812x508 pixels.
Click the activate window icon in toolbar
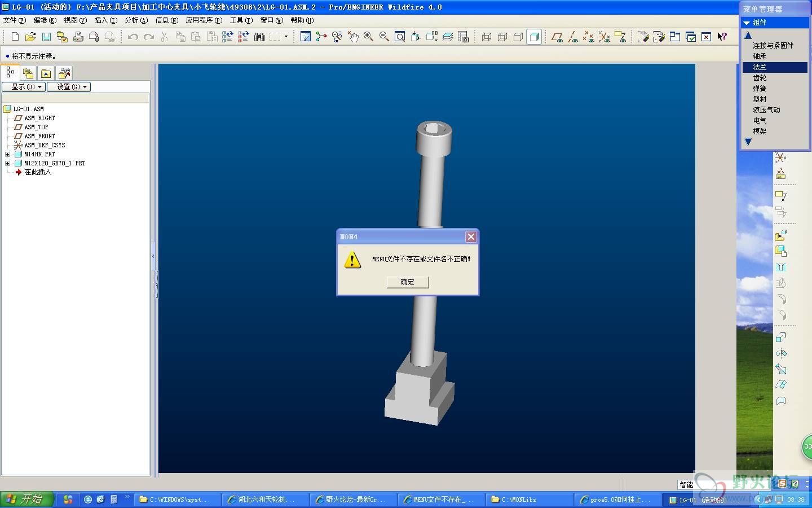point(691,37)
